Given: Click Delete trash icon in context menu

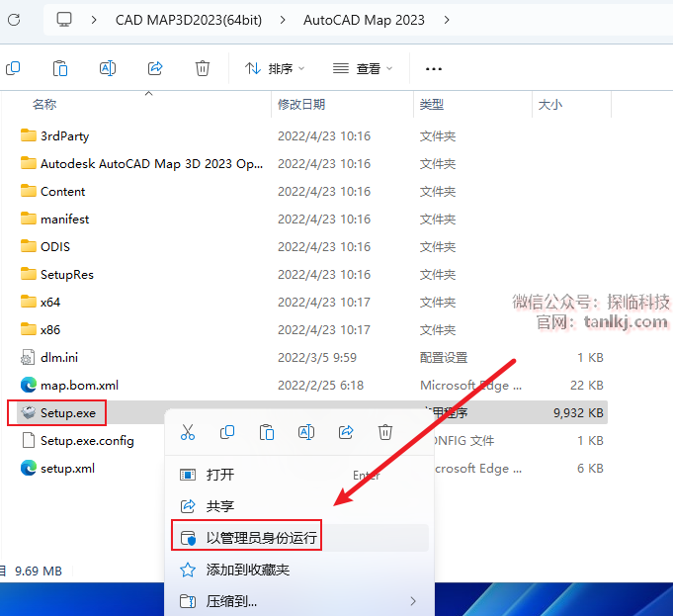Looking at the screenshot, I should [x=385, y=432].
